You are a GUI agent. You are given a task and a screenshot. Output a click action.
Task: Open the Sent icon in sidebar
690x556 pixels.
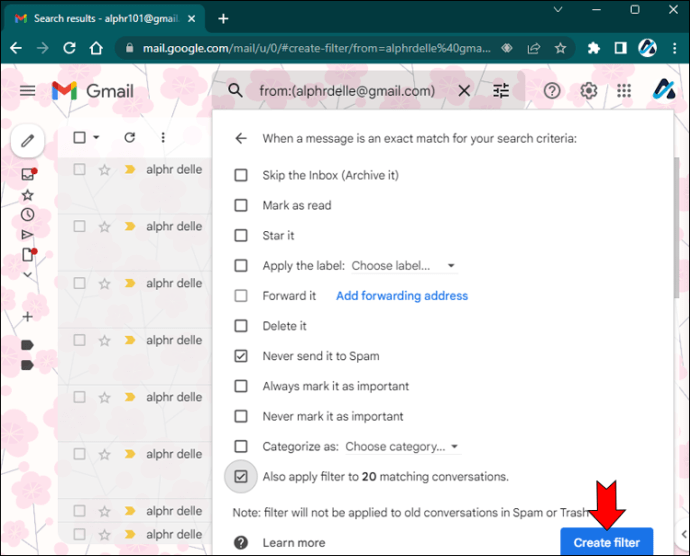[x=27, y=234]
